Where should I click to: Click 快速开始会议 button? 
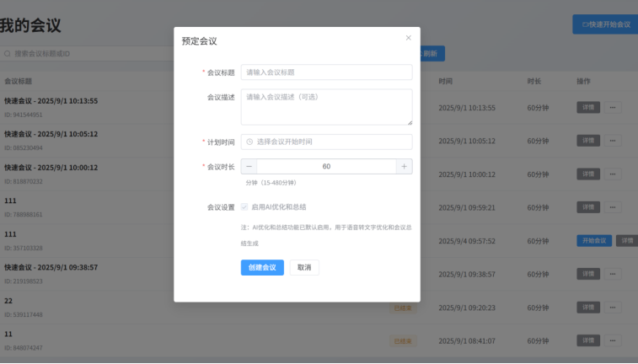pos(605,24)
